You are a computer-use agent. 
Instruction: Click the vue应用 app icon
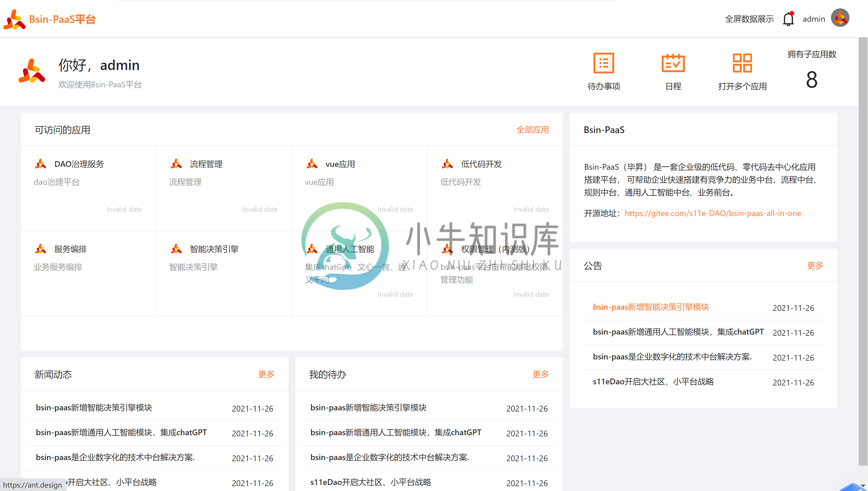coord(312,164)
